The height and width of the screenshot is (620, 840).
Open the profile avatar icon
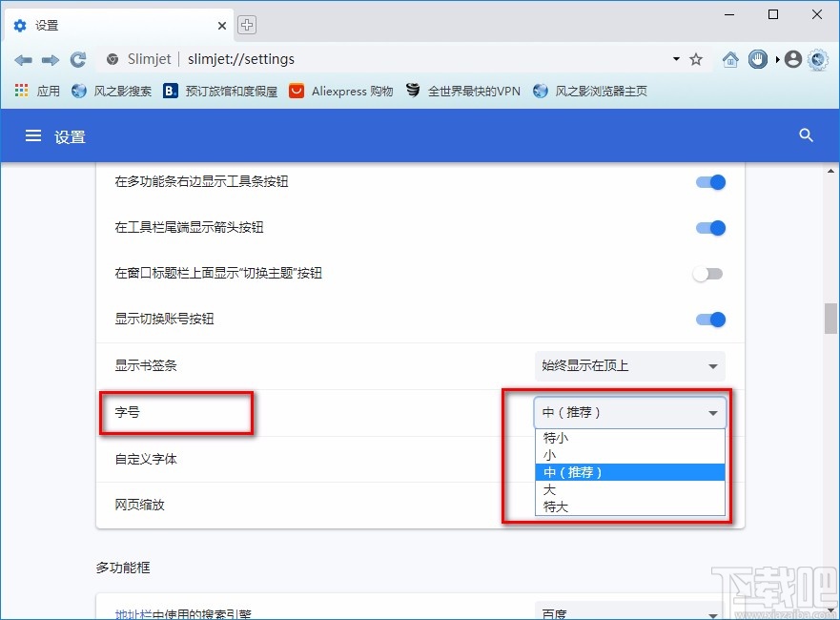[792, 59]
